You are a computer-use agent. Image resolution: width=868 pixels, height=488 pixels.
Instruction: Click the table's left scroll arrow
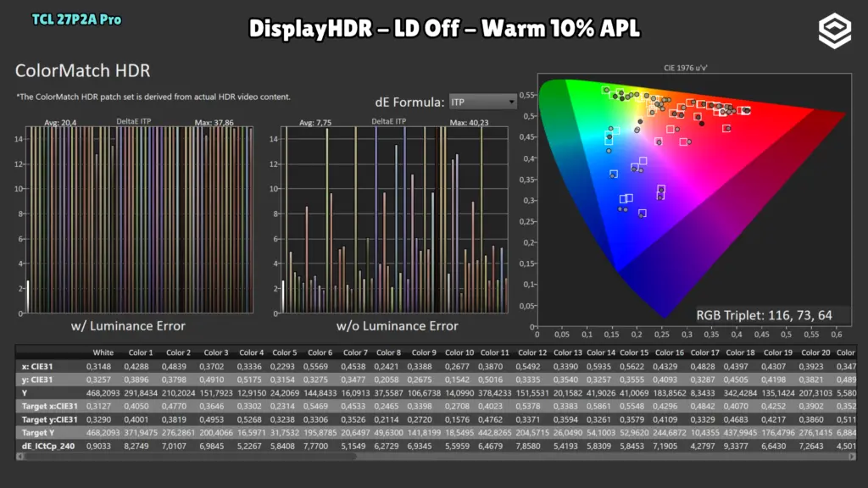coord(20,457)
